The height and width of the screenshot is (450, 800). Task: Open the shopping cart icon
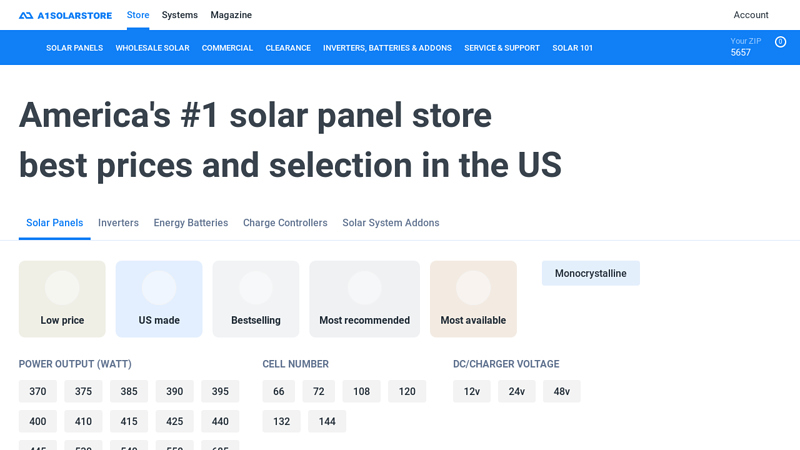click(780, 42)
